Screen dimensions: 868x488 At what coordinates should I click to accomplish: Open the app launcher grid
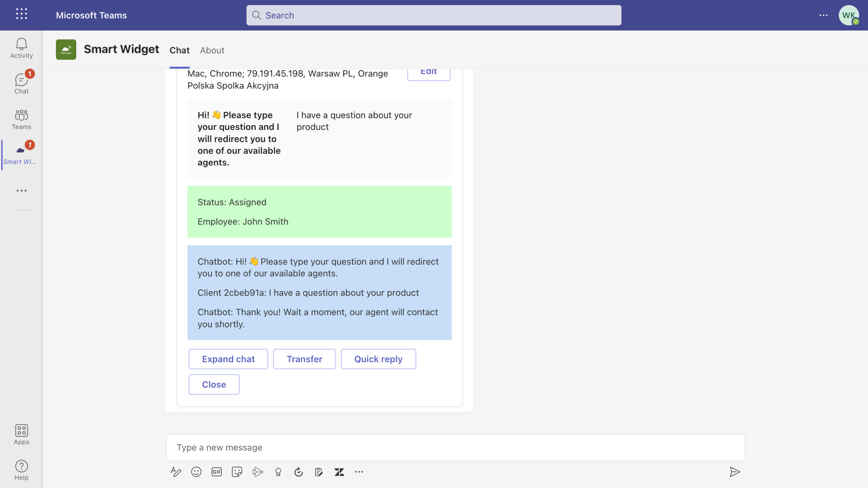21,14
